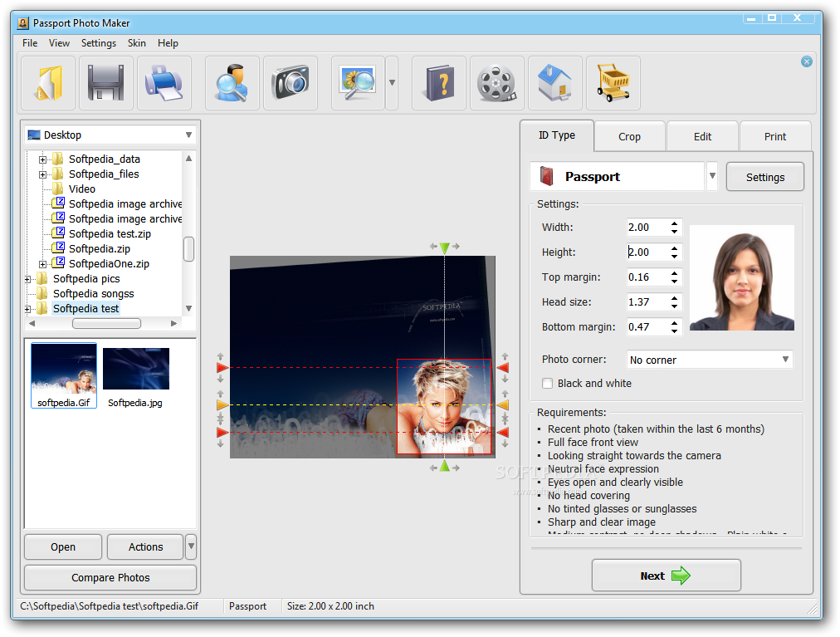Image resolution: width=840 pixels, height=637 pixels.
Task: Click the red passport book icon
Action: click(x=546, y=176)
